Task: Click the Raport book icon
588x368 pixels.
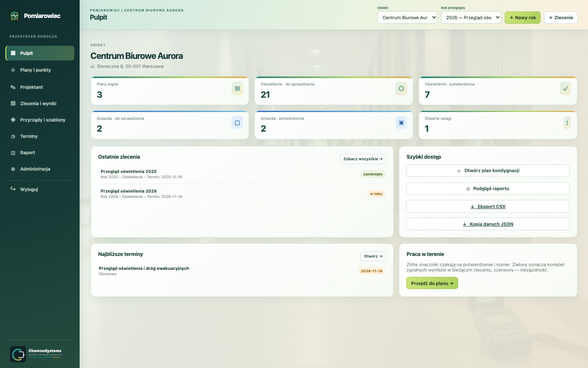Action: (13, 153)
